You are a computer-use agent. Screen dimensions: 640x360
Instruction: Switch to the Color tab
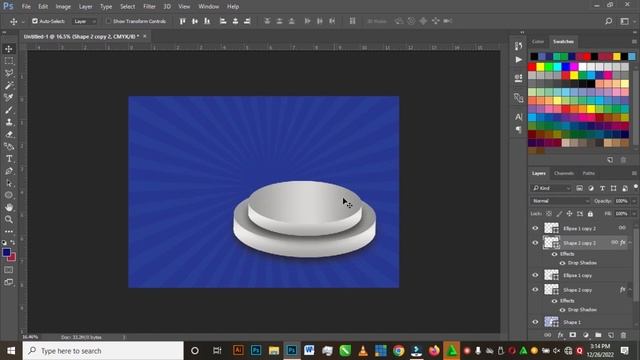538,42
